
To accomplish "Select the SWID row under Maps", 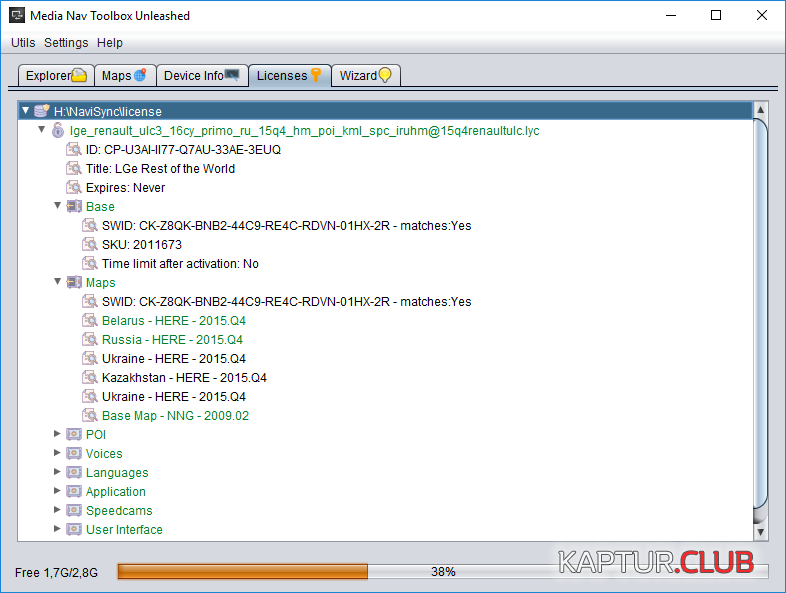I will (286, 302).
